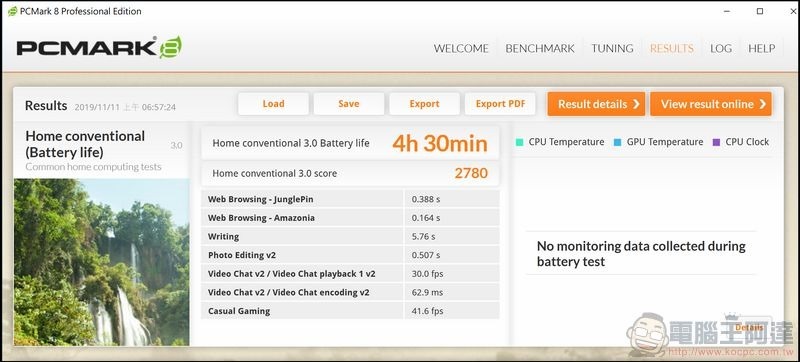Screen dimensions: 800x362
Task: Click the Export button
Action: [x=424, y=104]
